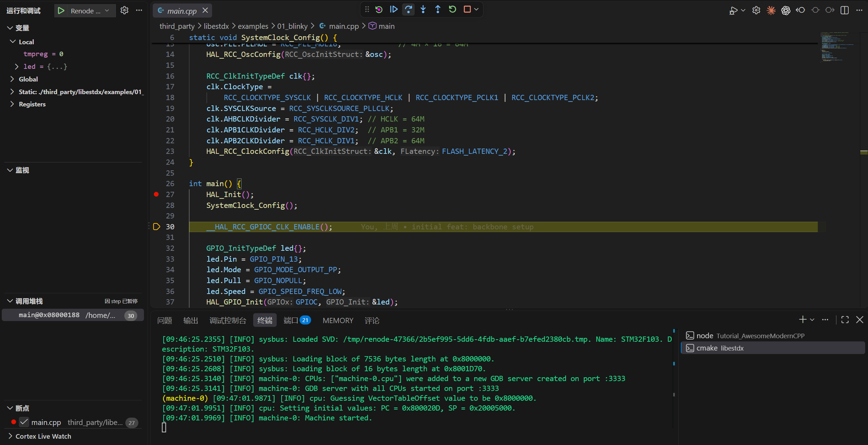Toggle the main.cpp breakpoint checkbox
The image size is (868, 445).
pyautogui.click(x=24, y=422)
